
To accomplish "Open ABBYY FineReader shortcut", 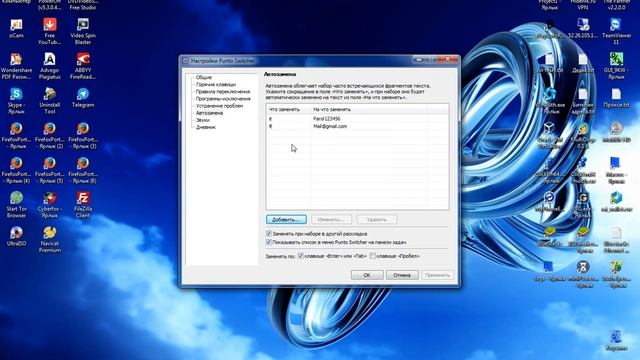I will (83, 66).
